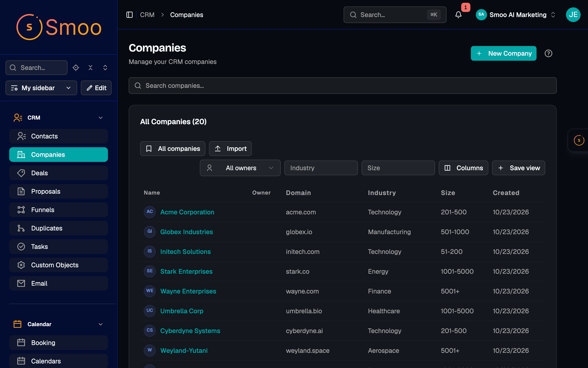Click the All companies view button
The image size is (588, 368).
coord(172,149)
